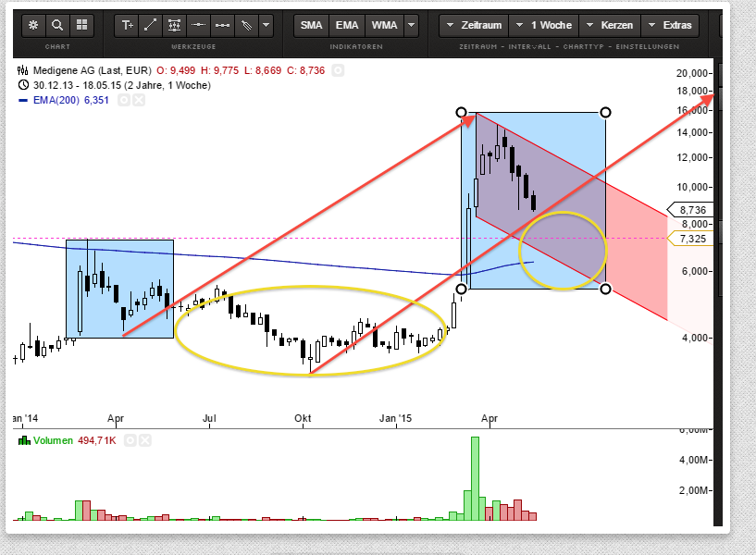
Task: Click the horizontal line price tag 7,325
Action: point(690,239)
